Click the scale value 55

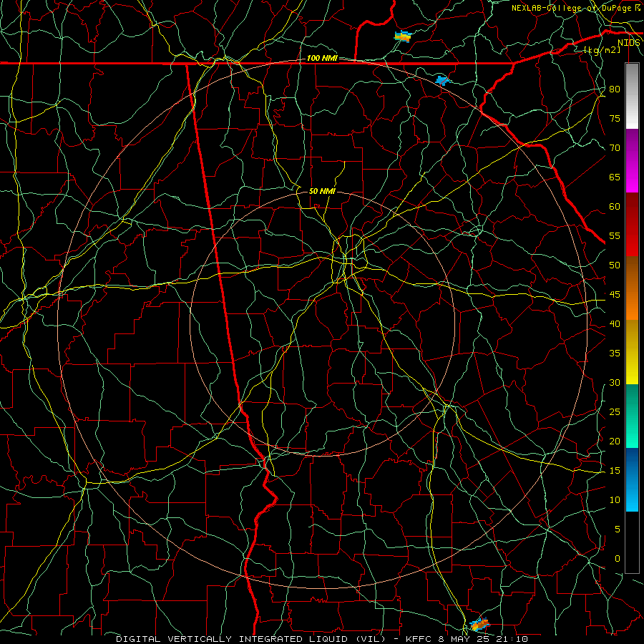click(x=615, y=235)
